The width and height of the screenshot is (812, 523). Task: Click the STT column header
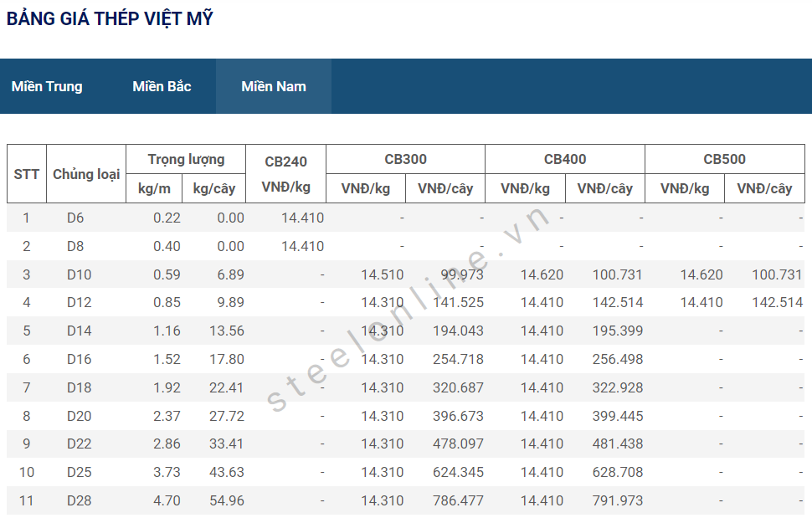pyautogui.click(x=27, y=174)
